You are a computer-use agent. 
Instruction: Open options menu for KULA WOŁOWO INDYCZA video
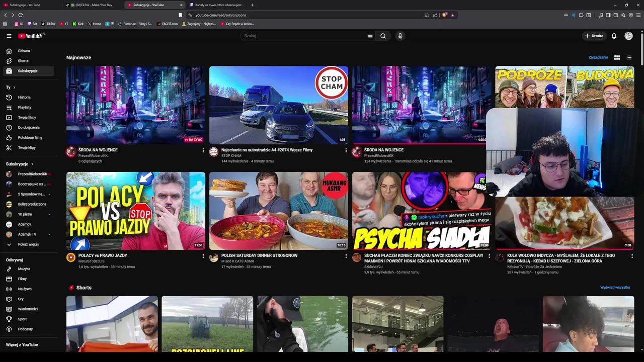pos(632,256)
